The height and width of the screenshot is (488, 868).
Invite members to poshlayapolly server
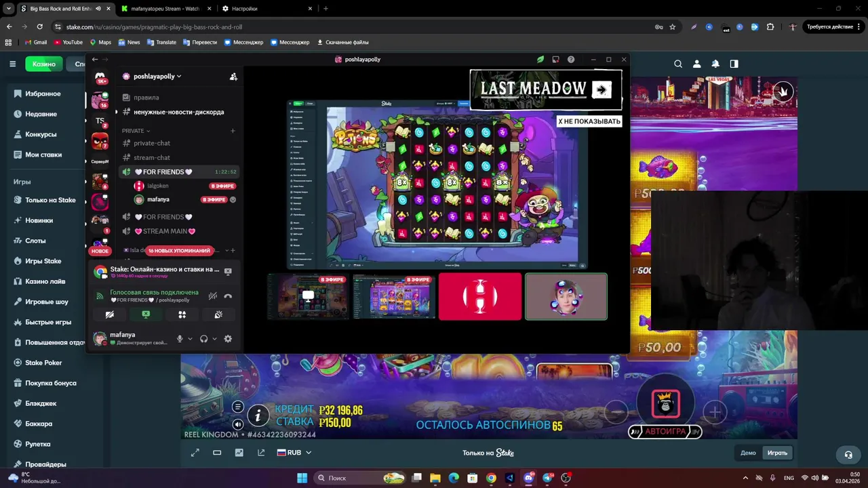pyautogui.click(x=233, y=77)
